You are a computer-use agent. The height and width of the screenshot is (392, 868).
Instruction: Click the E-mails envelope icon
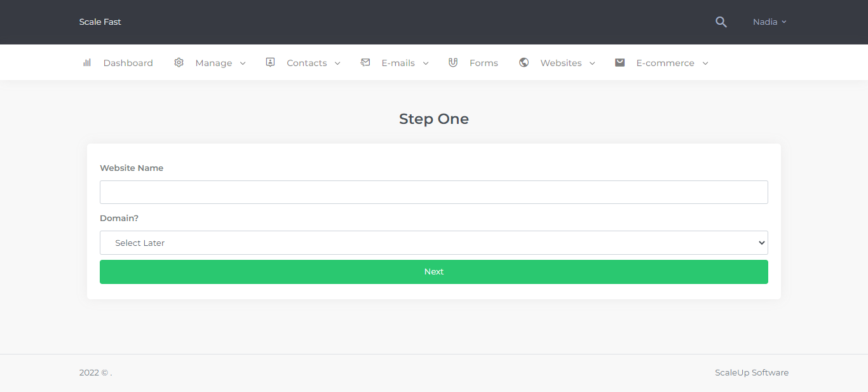click(365, 62)
